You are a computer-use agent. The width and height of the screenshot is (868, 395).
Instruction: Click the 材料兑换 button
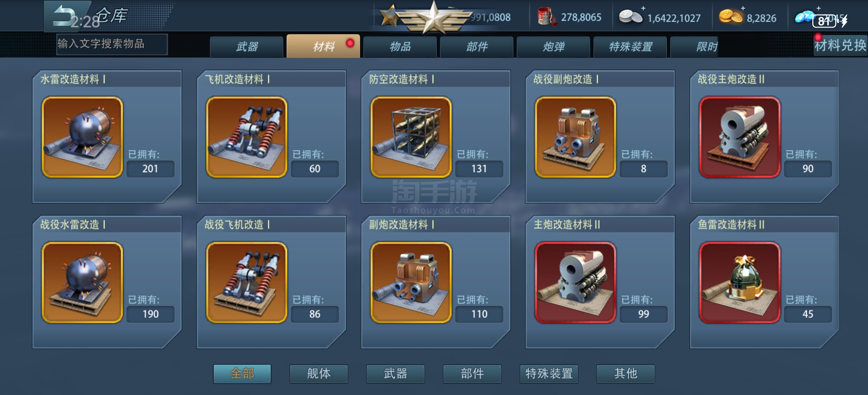pos(840,45)
